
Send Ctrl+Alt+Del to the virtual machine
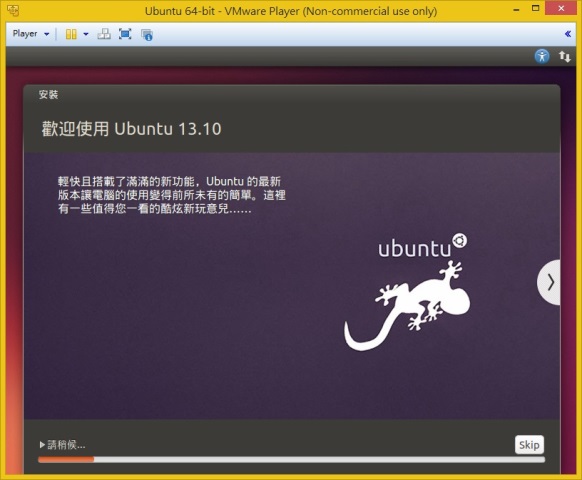pos(104,34)
